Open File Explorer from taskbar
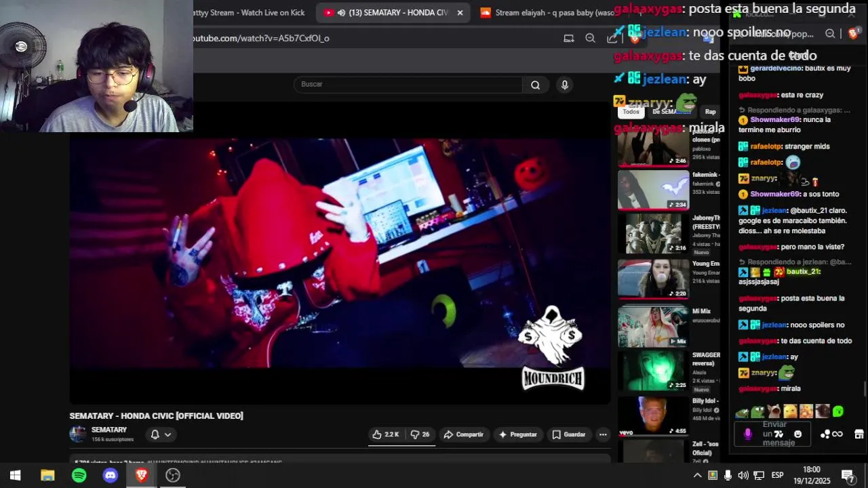The height and width of the screenshot is (488, 868). point(47,475)
